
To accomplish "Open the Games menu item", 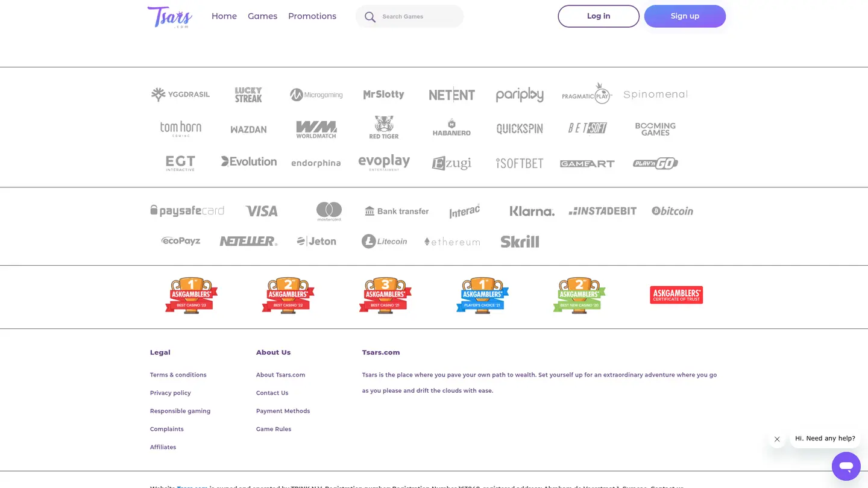I will pyautogui.click(x=262, y=16).
